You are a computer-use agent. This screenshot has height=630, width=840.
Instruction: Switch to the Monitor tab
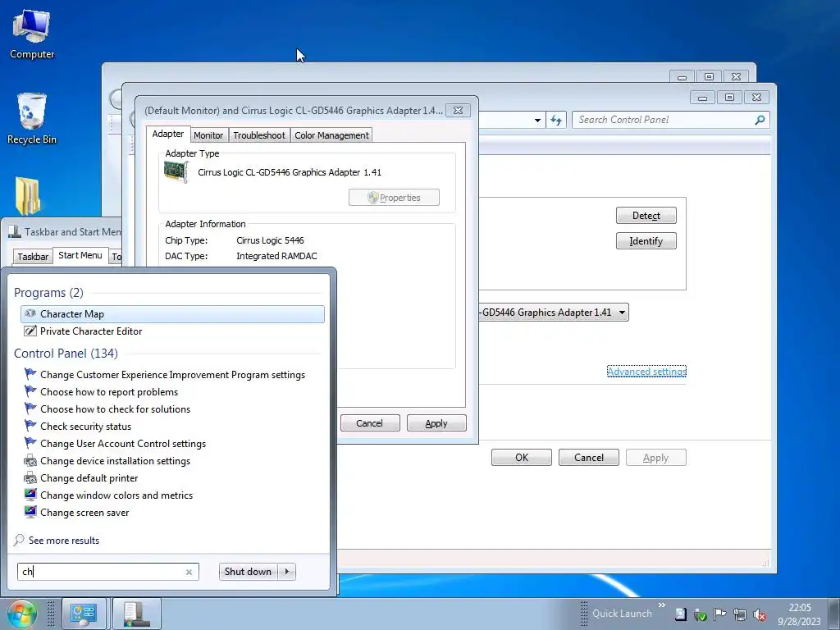pyautogui.click(x=208, y=135)
